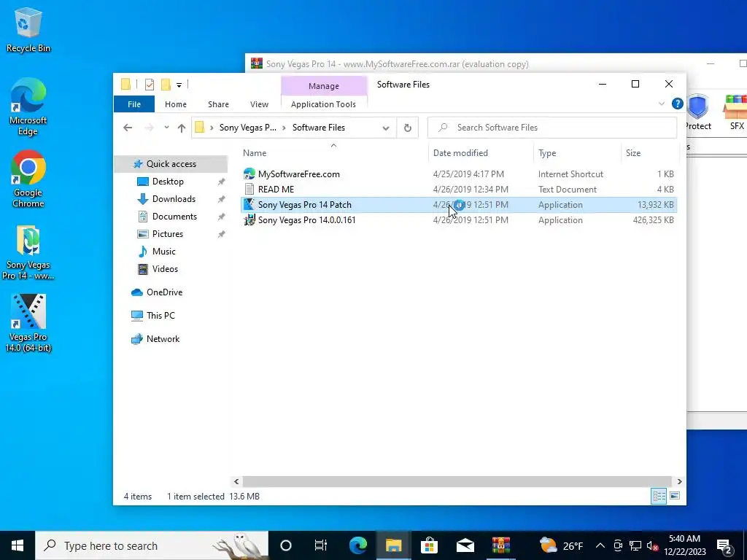Refresh the Software Files folder
The image size is (747, 560).
407,128
